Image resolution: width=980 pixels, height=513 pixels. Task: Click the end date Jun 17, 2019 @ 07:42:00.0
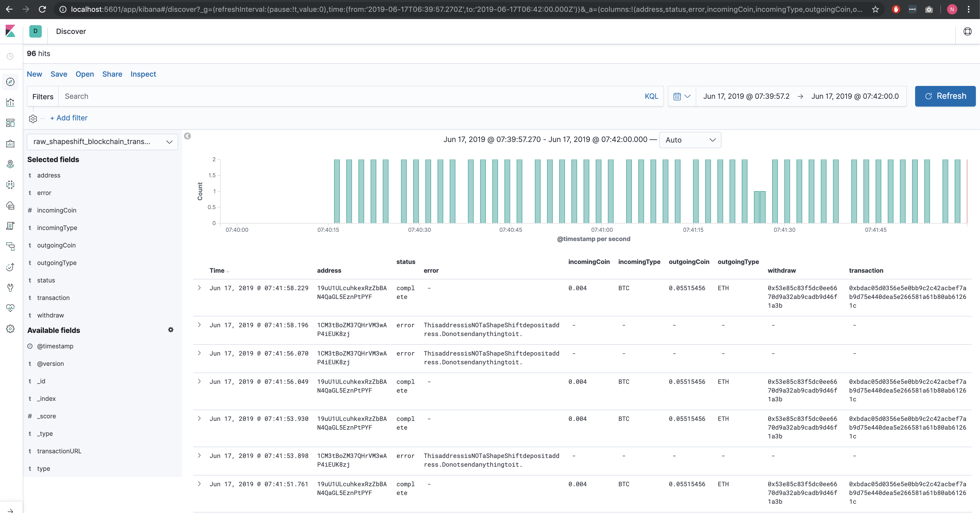pos(855,96)
